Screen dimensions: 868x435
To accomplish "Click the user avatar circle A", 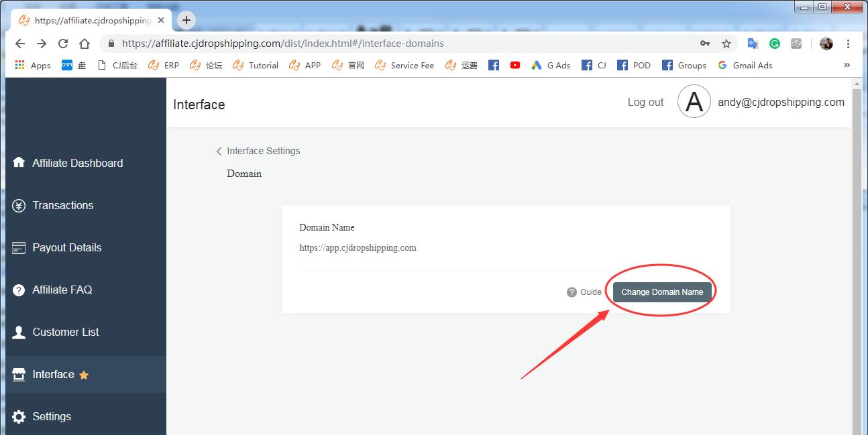I will pyautogui.click(x=694, y=102).
